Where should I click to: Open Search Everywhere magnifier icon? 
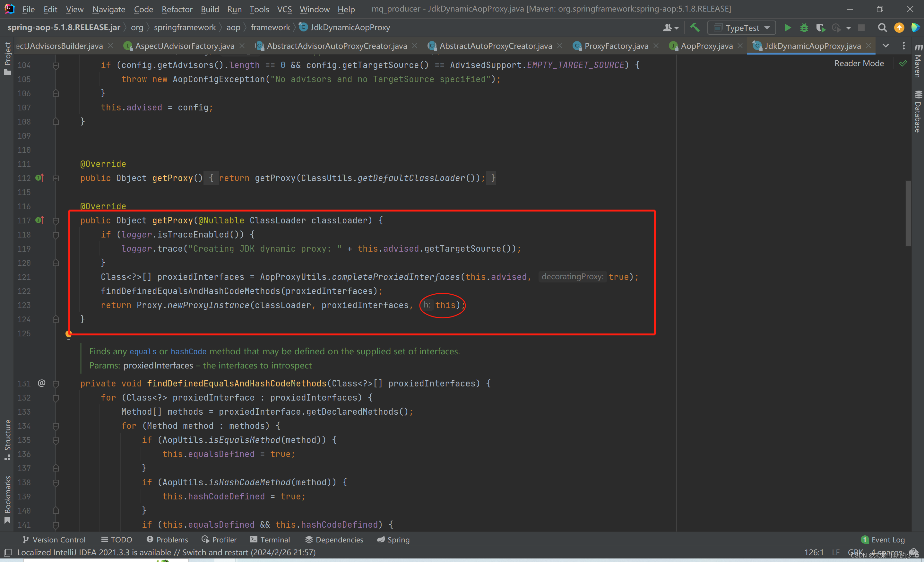(x=882, y=28)
